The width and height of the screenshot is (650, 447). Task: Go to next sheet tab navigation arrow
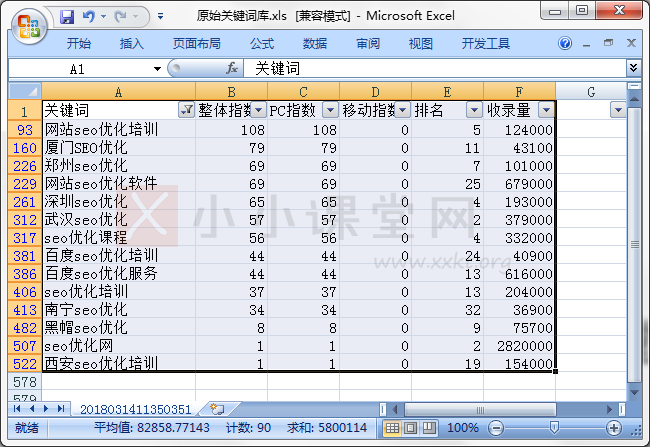(46, 408)
